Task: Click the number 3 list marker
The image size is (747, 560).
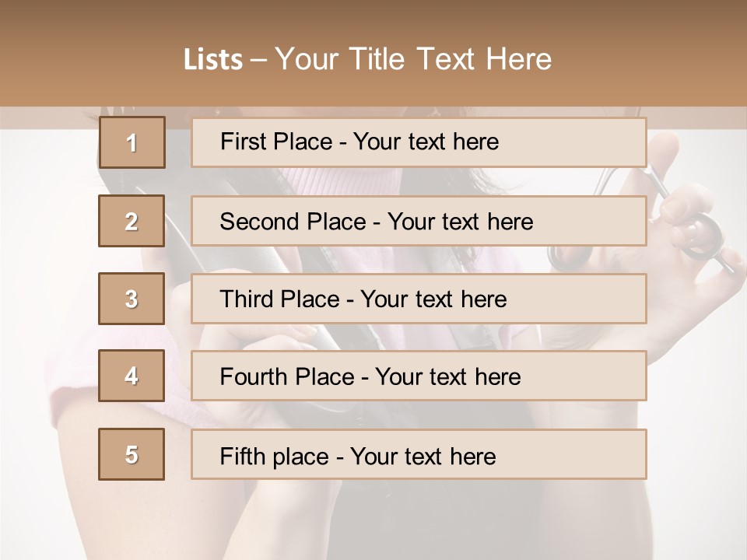Action: pyautogui.click(x=132, y=299)
